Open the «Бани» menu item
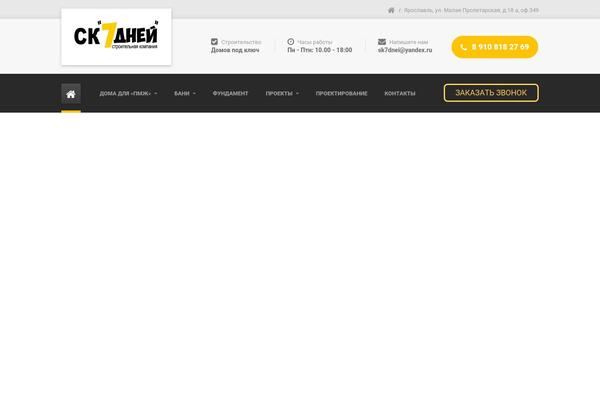Viewport: 600px width, 400px height. 182,93
